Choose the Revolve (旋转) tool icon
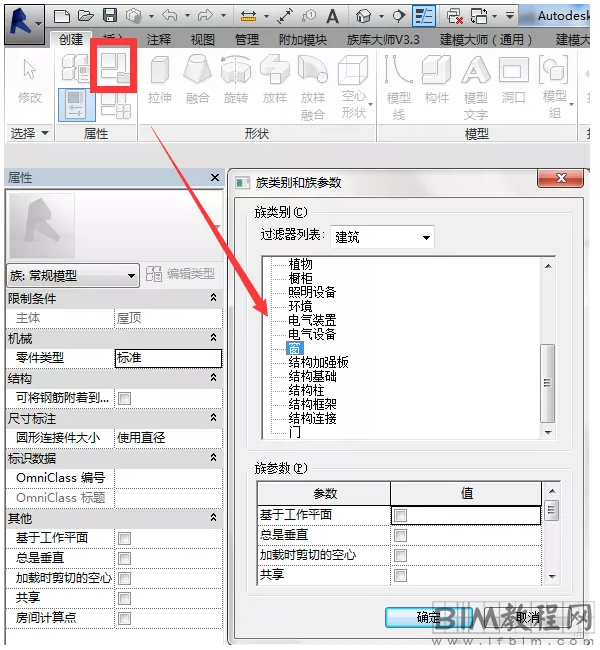The image size is (600, 650). pos(236,72)
